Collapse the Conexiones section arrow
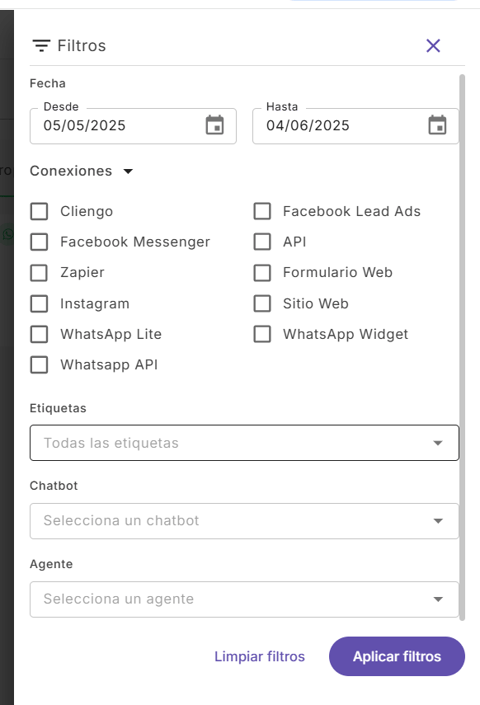Screen dimensions: 480x705 coord(128,171)
